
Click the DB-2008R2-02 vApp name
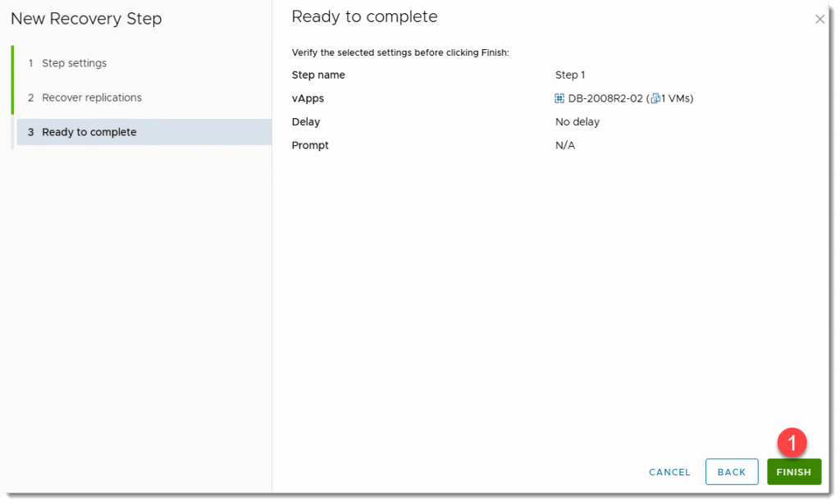pyautogui.click(x=605, y=98)
